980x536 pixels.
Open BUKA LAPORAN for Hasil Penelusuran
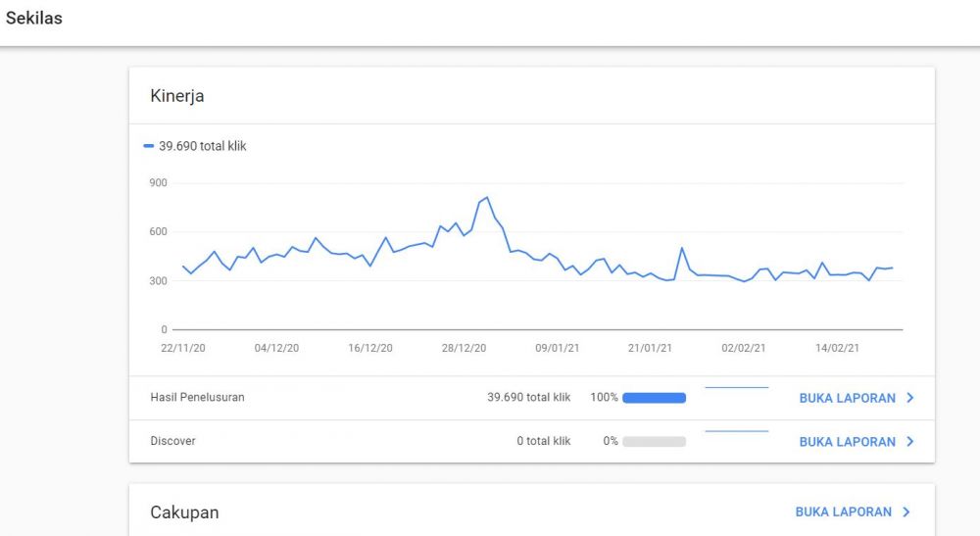point(847,398)
